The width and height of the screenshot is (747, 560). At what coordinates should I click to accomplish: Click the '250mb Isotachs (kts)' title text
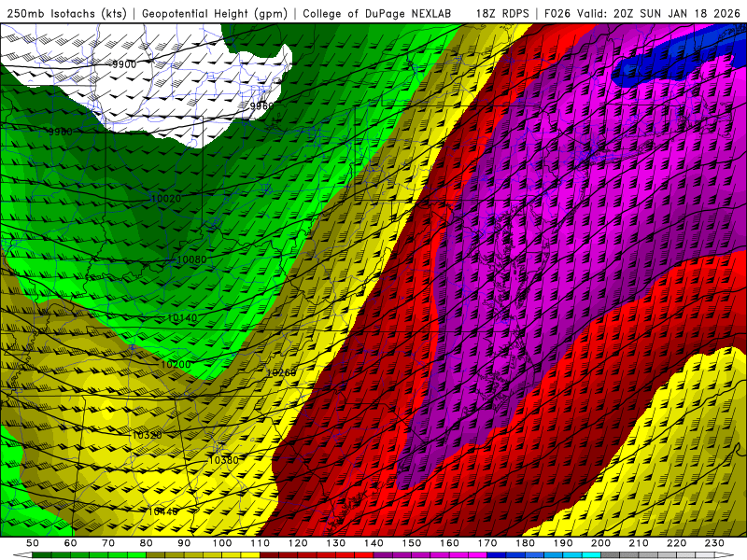click(67, 14)
